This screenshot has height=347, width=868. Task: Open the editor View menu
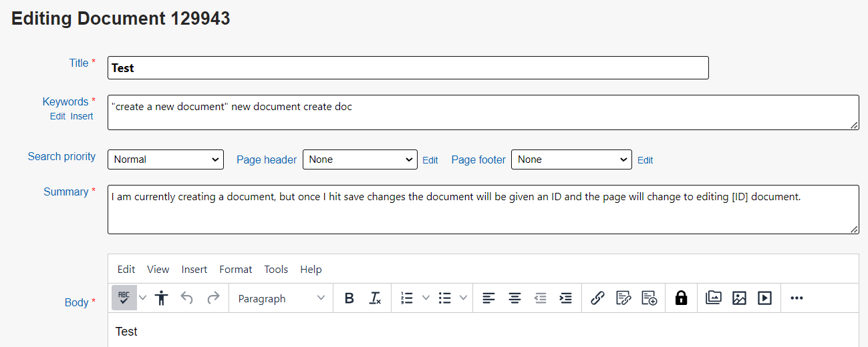(x=158, y=270)
